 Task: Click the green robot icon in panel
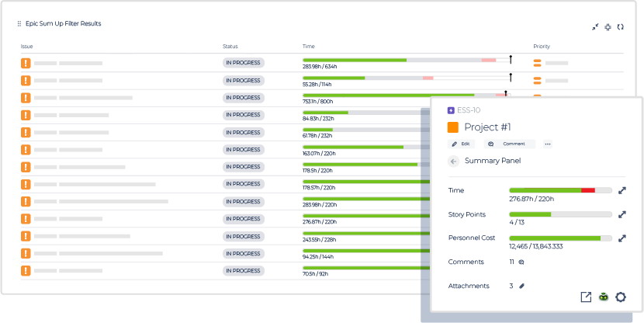pyautogui.click(x=603, y=297)
